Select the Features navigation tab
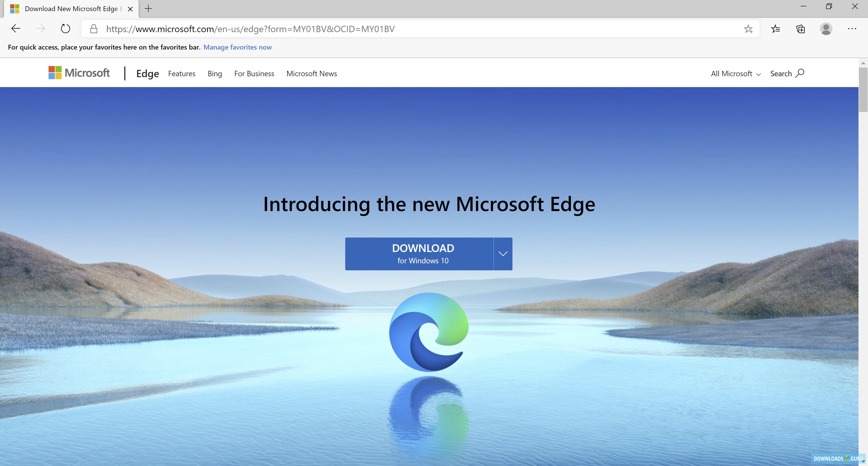 [182, 73]
